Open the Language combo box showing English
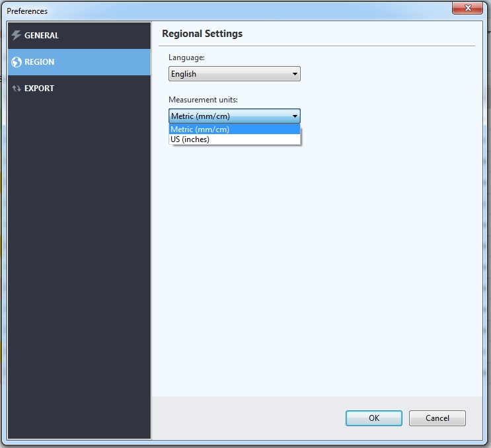 pyautogui.click(x=228, y=74)
